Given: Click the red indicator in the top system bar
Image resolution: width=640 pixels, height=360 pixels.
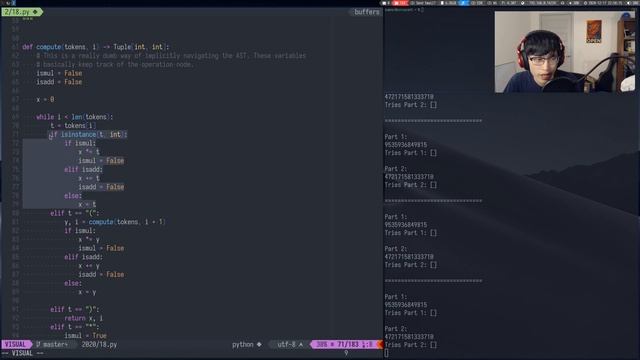Looking at the screenshot, I should [x=401, y=3].
